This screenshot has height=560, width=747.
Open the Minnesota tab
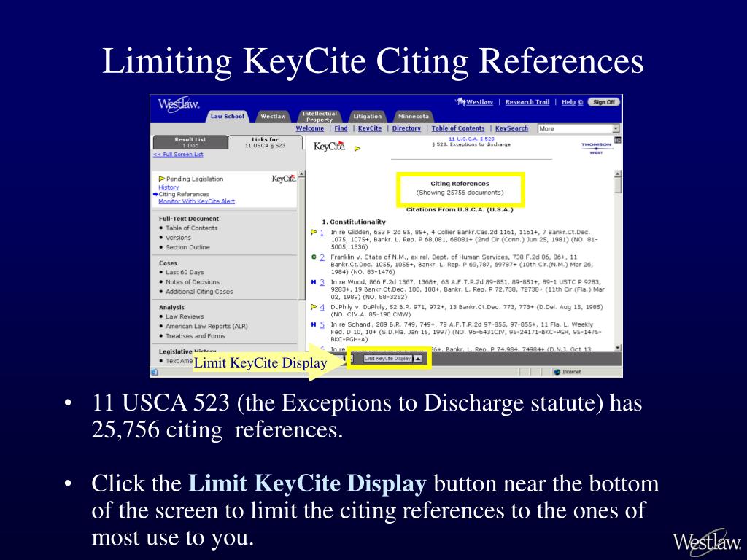pos(413,116)
